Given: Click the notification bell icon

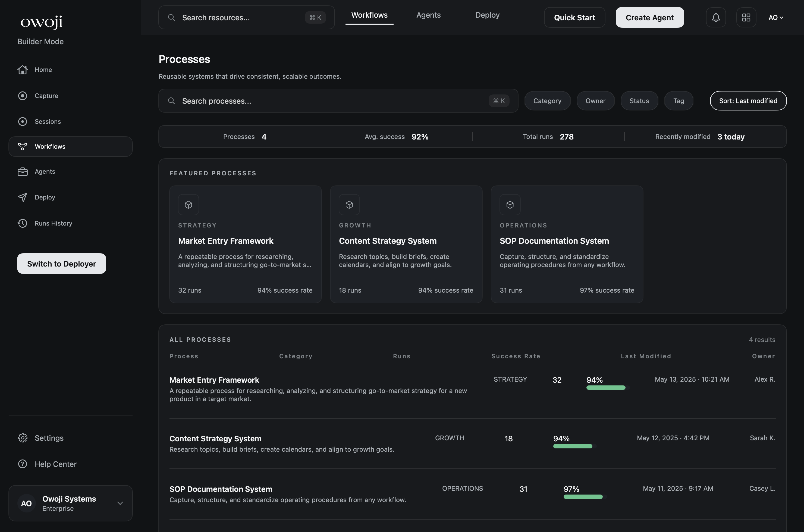Looking at the screenshot, I should [716, 17].
